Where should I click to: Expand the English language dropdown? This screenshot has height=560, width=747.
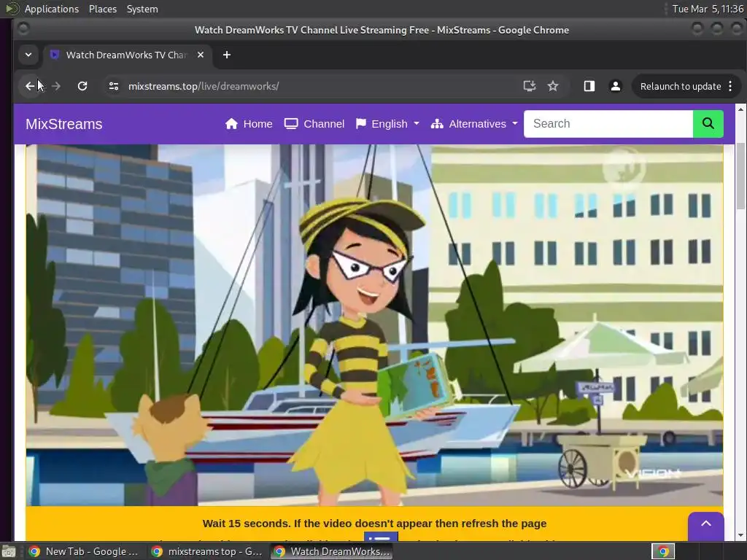[x=387, y=124]
